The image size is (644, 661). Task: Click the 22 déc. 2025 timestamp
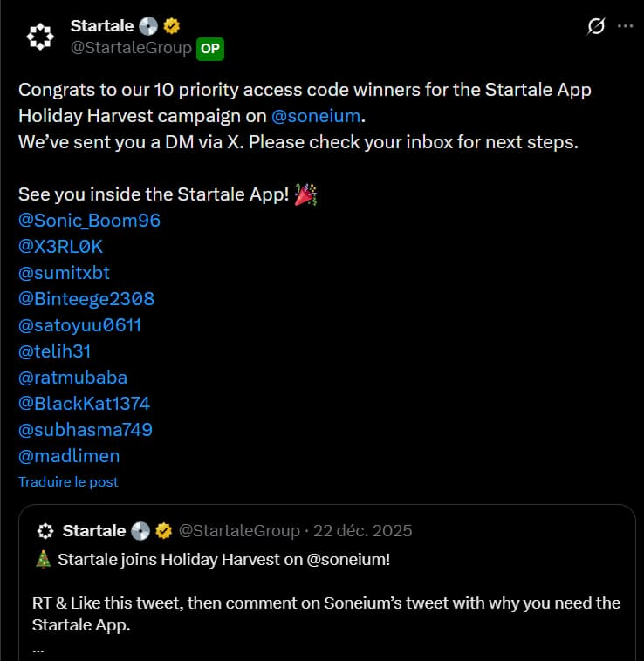coord(362,531)
